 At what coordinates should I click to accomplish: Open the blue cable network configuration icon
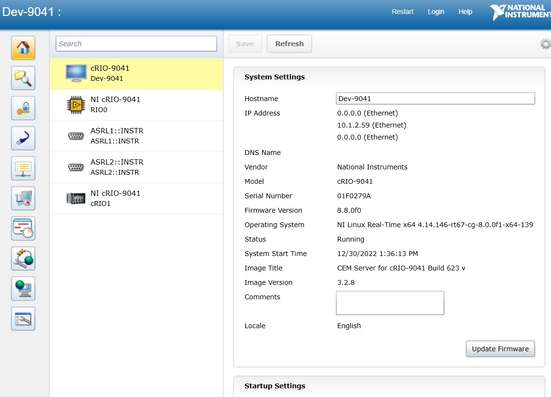(x=23, y=138)
